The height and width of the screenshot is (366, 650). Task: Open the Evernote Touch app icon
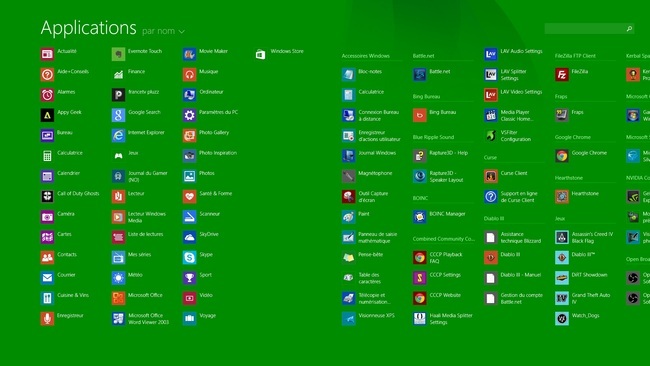pos(118,54)
